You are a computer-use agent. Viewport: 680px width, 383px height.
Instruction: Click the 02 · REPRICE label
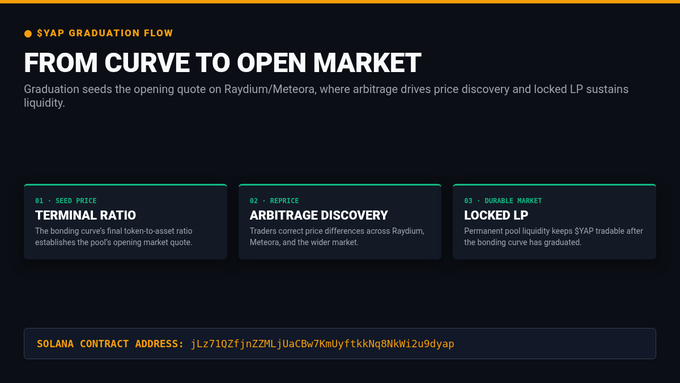point(274,200)
